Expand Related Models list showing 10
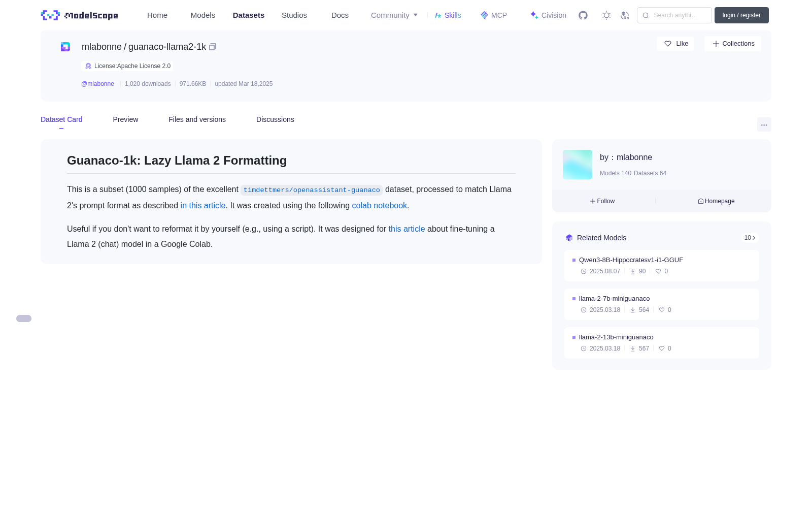This screenshot has height=508, width=812. (750, 238)
